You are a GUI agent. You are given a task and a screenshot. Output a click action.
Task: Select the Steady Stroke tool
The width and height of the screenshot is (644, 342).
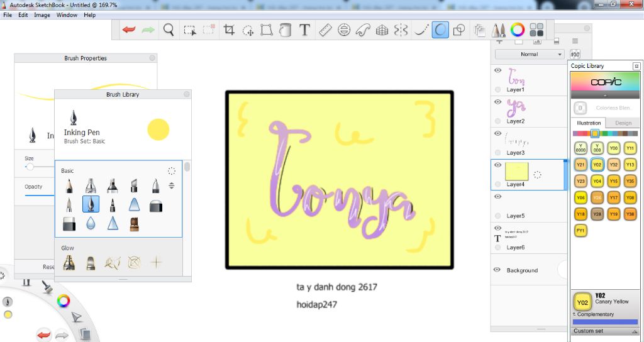point(421,30)
